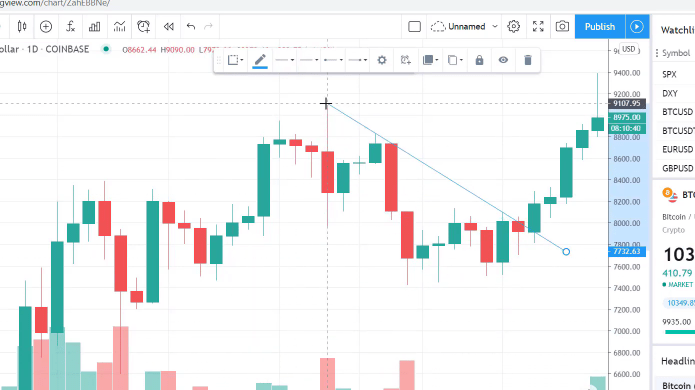
Task: Open the Indicators fx menu
Action: (70, 27)
